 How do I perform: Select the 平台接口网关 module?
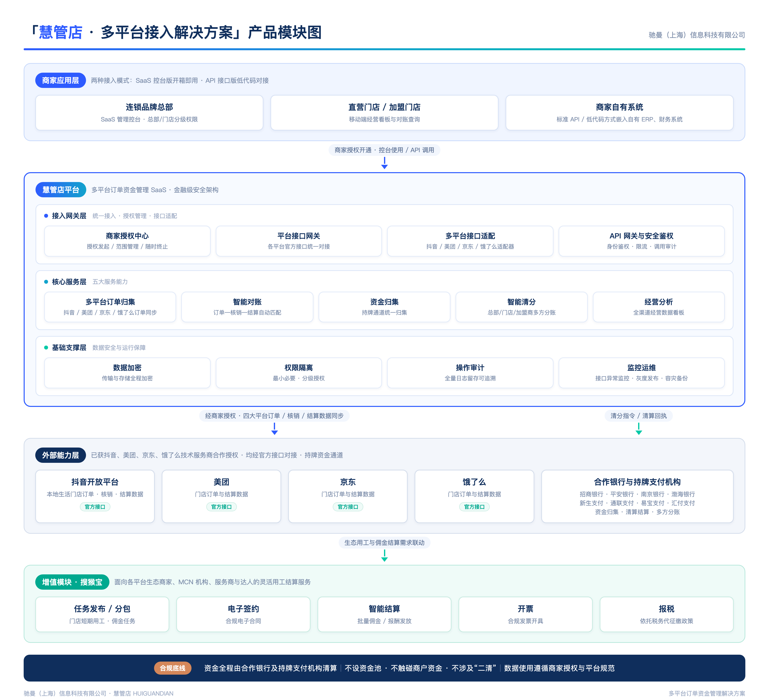pos(299,241)
